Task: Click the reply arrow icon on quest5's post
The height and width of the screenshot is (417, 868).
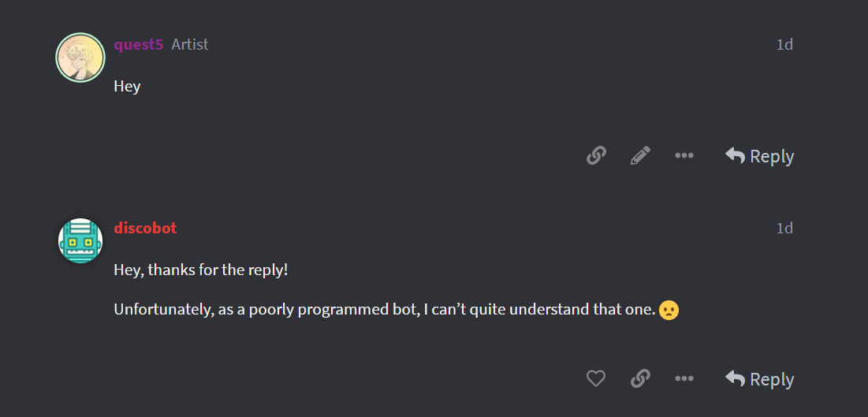Action: pyautogui.click(x=735, y=155)
